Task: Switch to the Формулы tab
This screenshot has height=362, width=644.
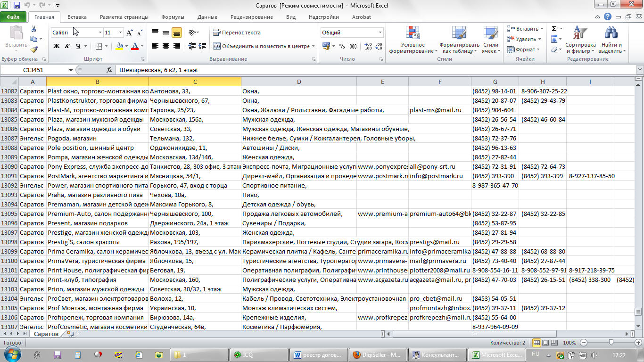Action: pyautogui.click(x=173, y=17)
